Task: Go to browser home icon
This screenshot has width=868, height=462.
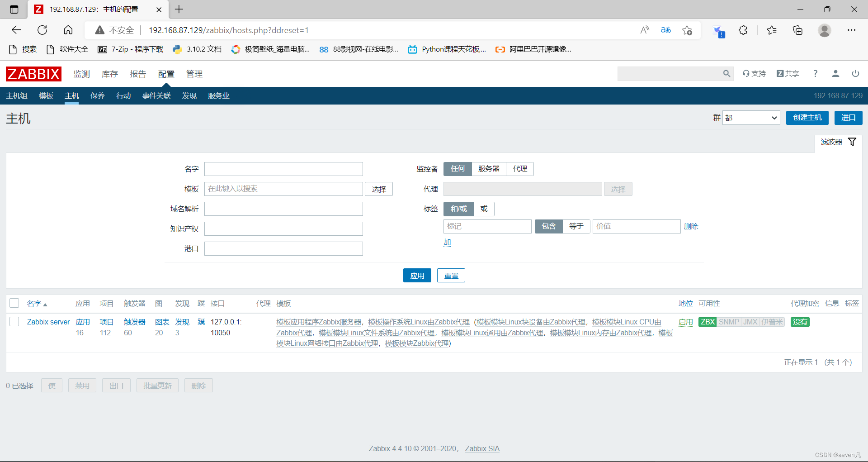Action: click(68, 30)
